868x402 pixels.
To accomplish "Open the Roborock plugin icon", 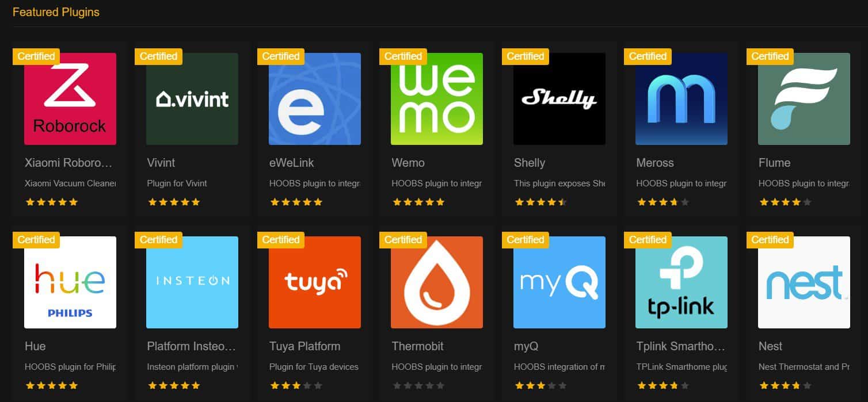I will [70, 99].
